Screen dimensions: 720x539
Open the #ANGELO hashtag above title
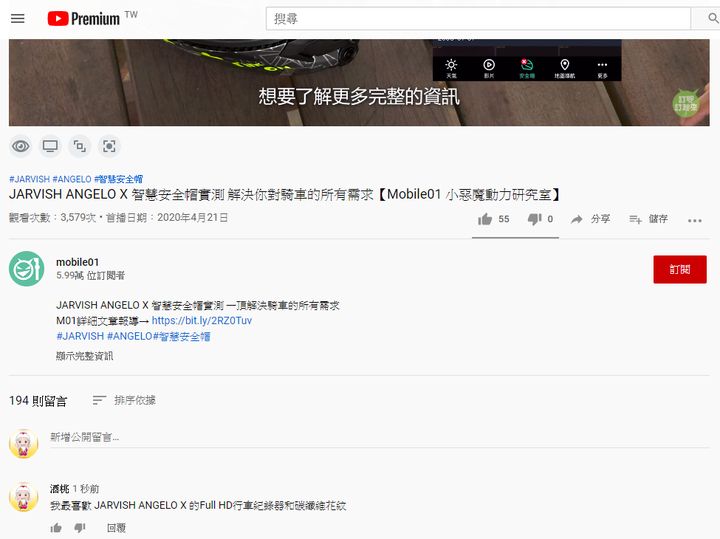pos(72,179)
